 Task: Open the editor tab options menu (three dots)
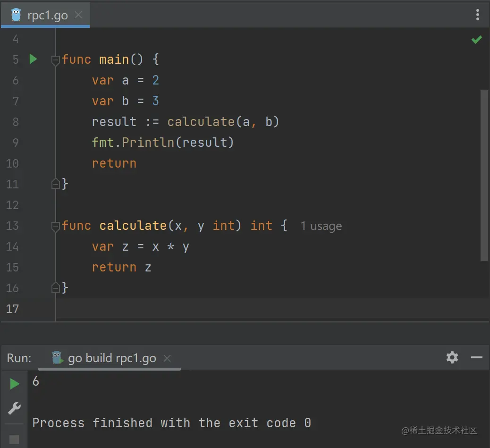pyautogui.click(x=478, y=15)
